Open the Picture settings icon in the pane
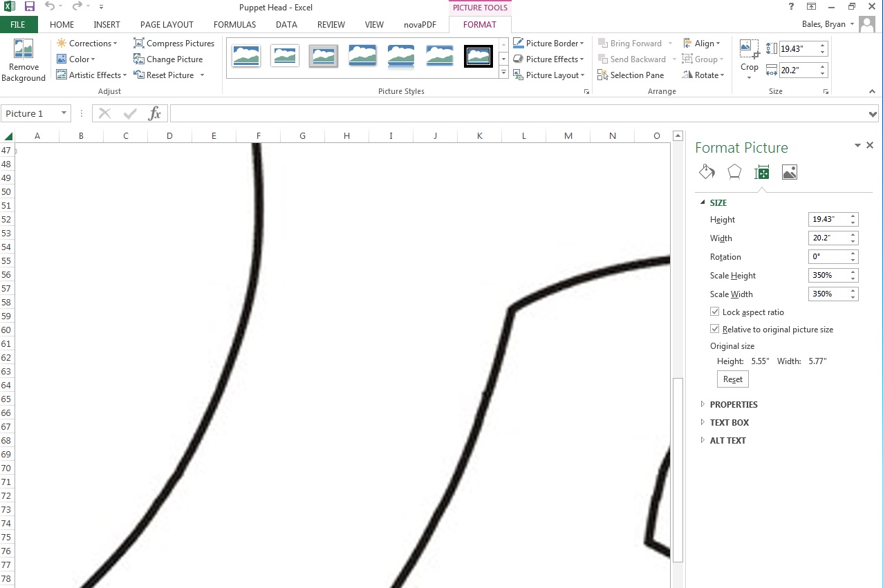Screen dimensions: 883x588 (x=789, y=171)
